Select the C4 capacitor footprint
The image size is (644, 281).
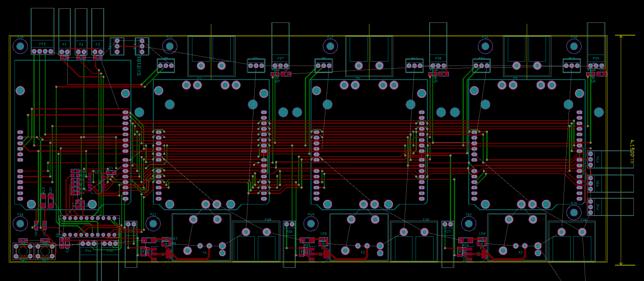[x=111, y=173]
